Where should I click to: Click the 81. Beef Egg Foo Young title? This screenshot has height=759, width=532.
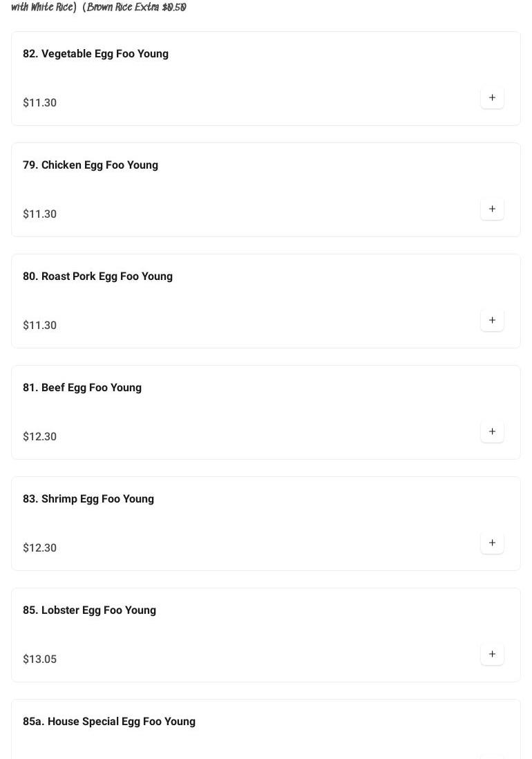(82, 388)
